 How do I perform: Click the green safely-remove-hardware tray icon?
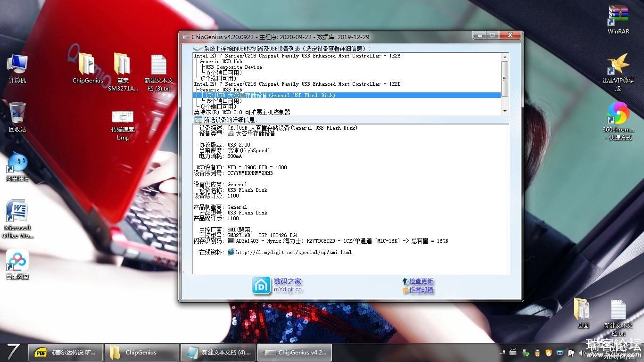[x=525, y=353]
